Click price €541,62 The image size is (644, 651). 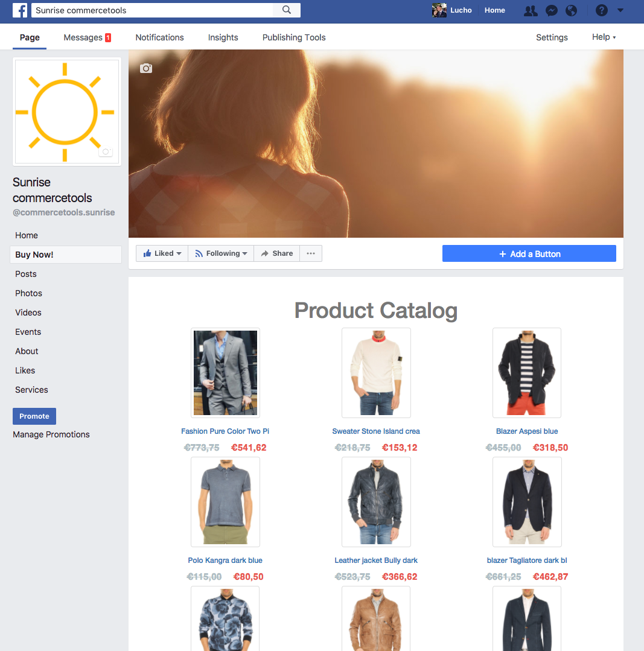point(248,448)
